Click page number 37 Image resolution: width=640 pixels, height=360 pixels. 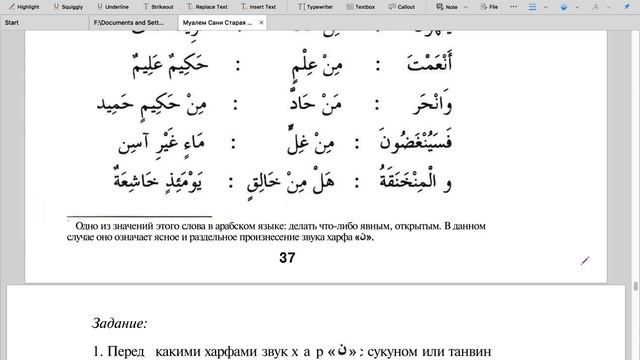pyautogui.click(x=287, y=258)
